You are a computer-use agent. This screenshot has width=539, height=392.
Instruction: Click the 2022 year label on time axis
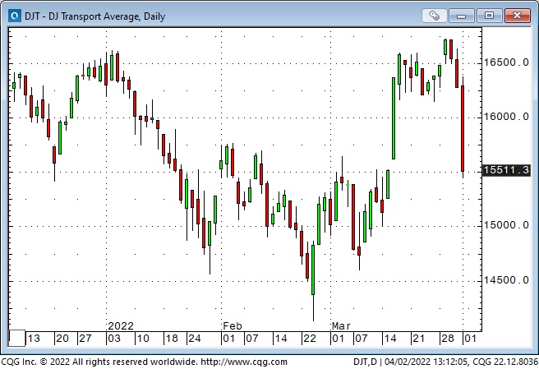pyautogui.click(x=121, y=326)
